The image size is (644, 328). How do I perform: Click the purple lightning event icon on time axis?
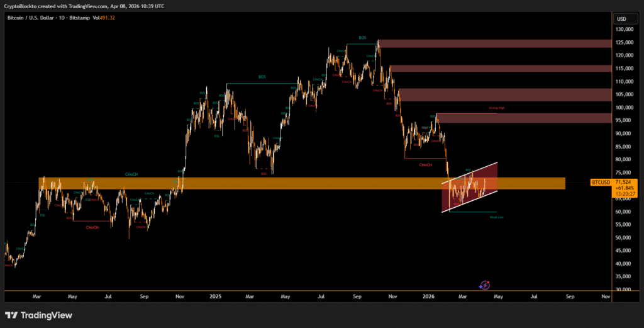tap(485, 285)
